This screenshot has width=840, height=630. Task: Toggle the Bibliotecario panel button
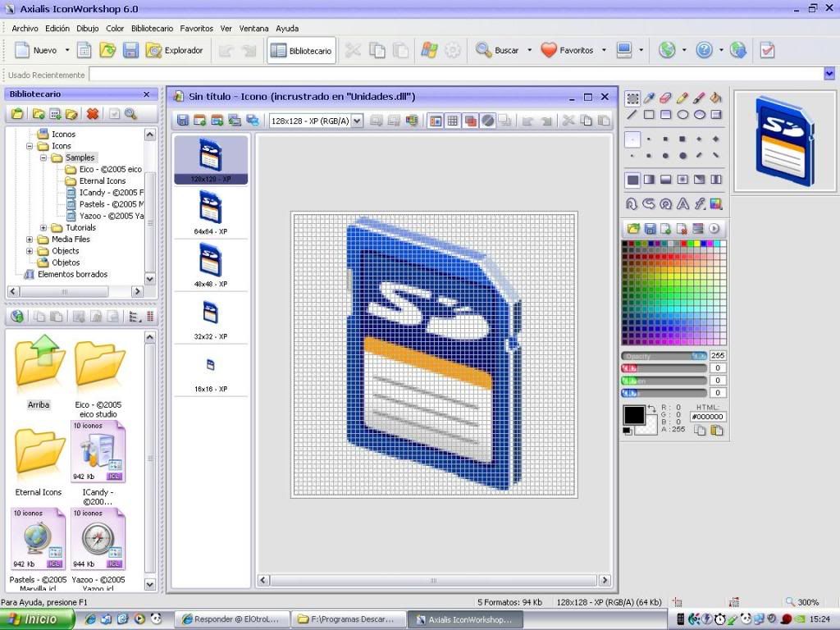point(302,50)
